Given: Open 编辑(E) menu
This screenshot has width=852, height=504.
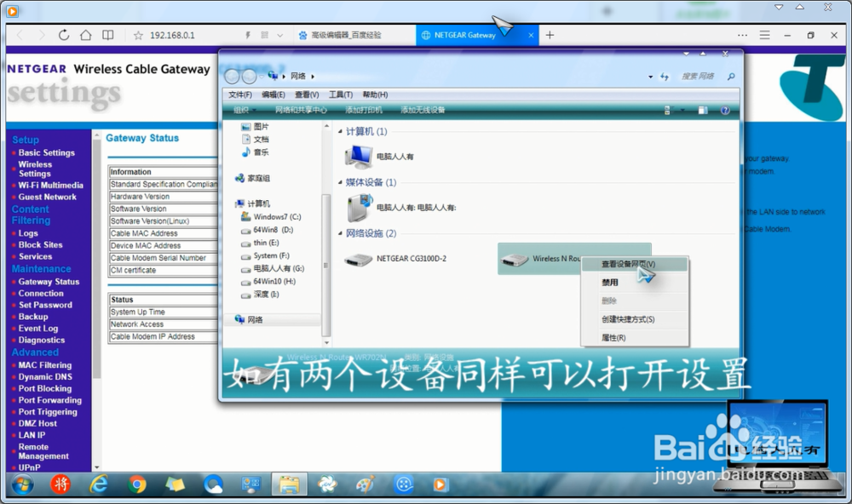Looking at the screenshot, I should pyautogui.click(x=273, y=94).
